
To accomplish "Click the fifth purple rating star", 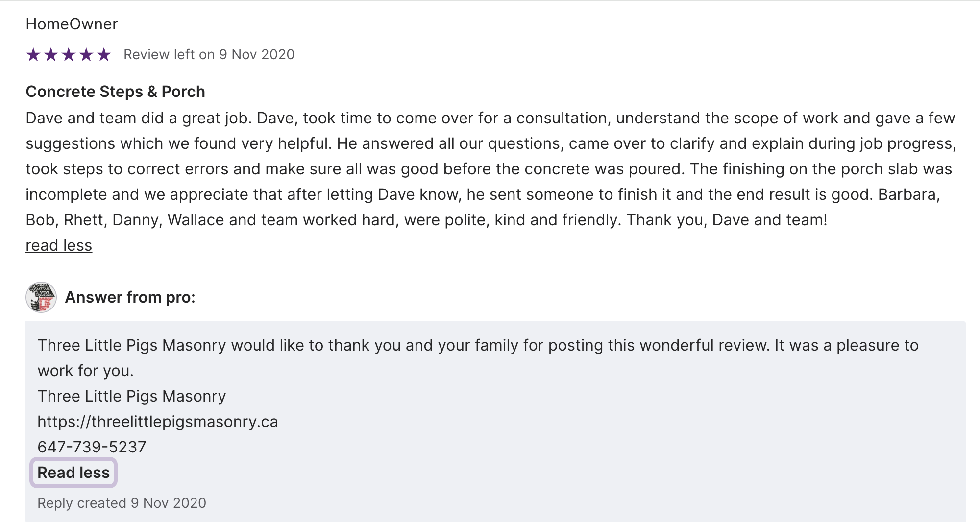I will tap(104, 54).
